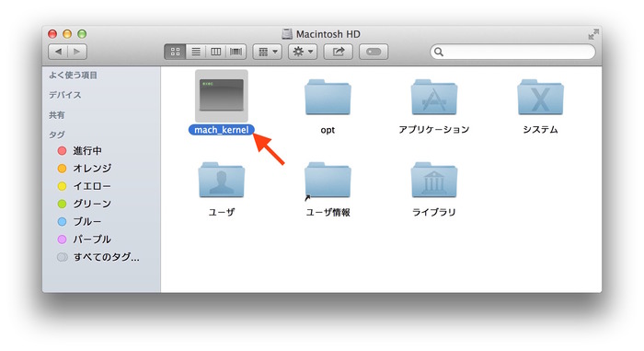Open the gear action menu

pyautogui.click(x=303, y=52)
